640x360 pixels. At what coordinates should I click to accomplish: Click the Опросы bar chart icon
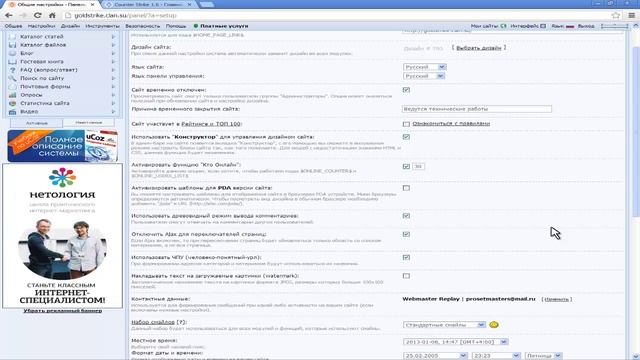[13, 95]
